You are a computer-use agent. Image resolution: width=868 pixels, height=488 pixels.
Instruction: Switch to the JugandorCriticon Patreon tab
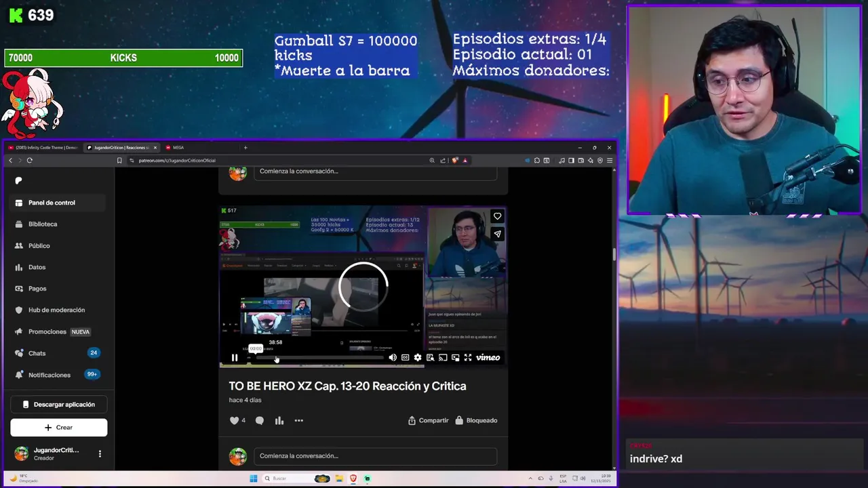click(x=122, y=147)
